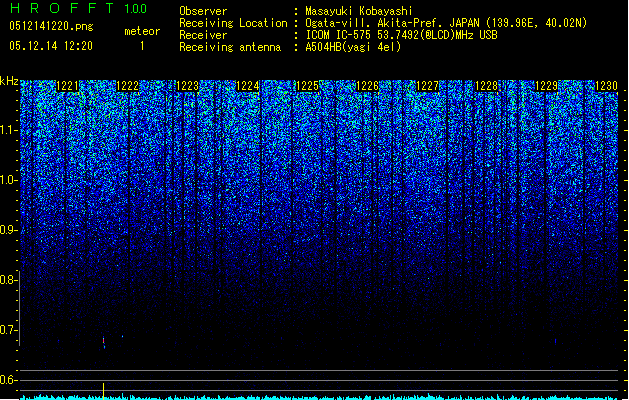Click the 1228 time marker

487,86
